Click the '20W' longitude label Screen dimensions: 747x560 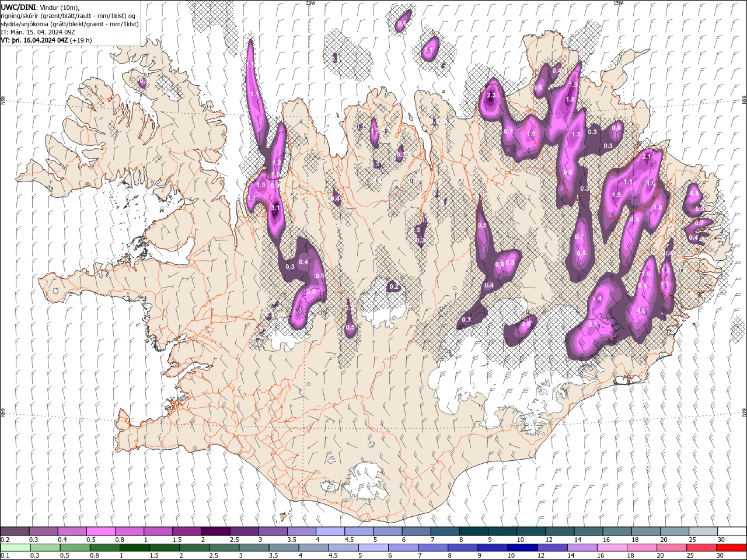click(310, 3)
